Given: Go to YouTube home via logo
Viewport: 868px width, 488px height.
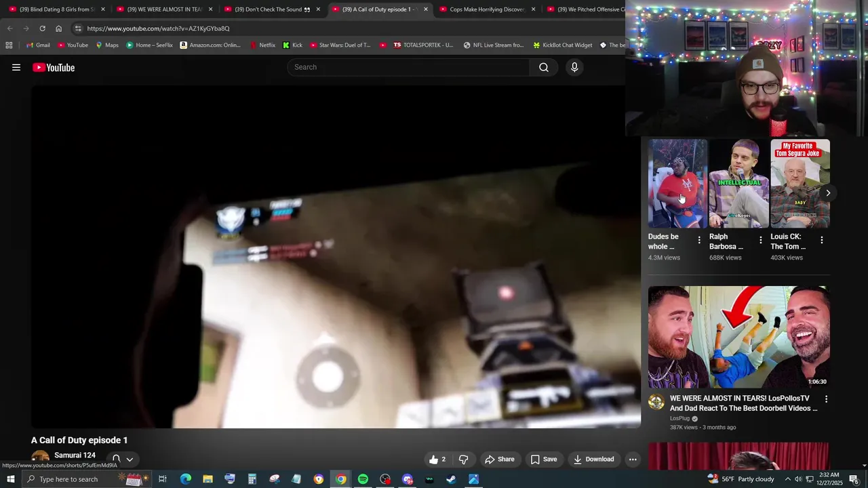Looking at the screenshot, I should click(x=54, y=67).
